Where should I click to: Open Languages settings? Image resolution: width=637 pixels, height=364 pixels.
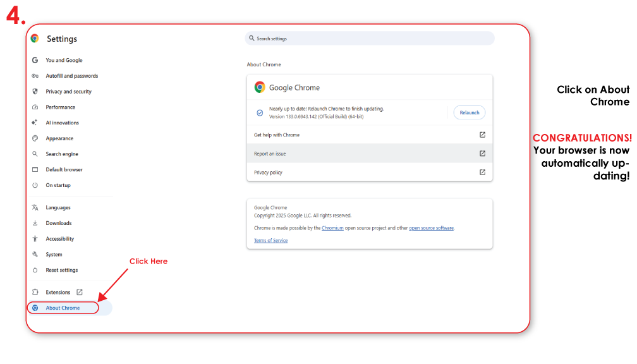[x=58, y=207]
